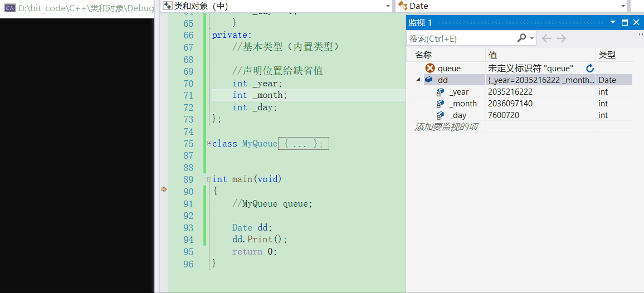Screen dimensions: 644x293
Task: Click the Date type cell in the dd row
Action: click(607, 80)
